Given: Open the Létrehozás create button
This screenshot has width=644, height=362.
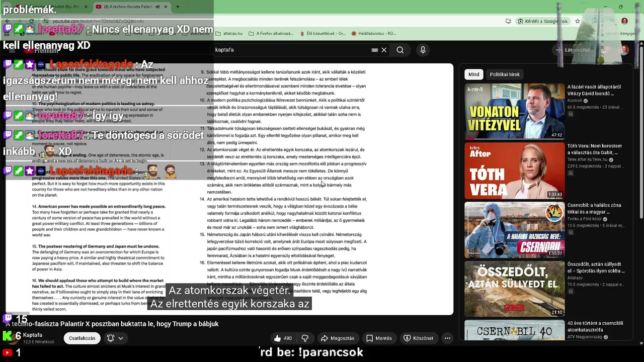Looking at the screenshot, I should tap(573, 50).
